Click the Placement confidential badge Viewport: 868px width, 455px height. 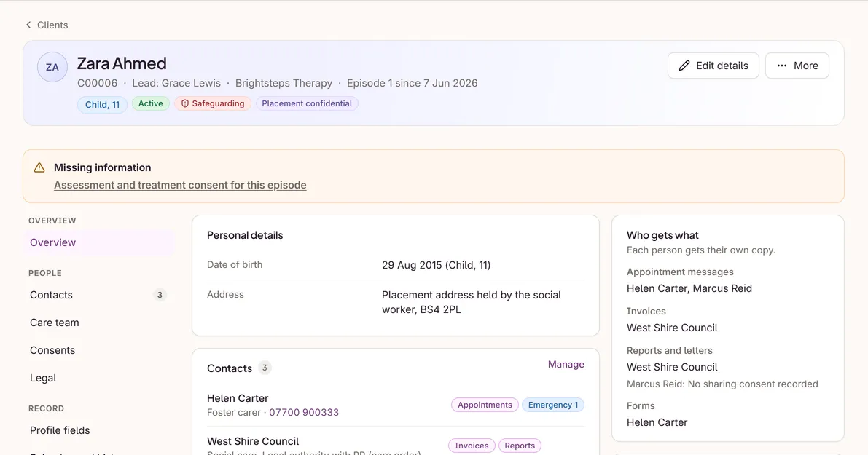307,103
